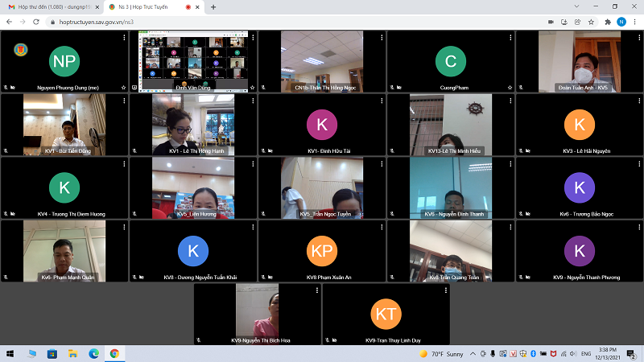Close the Gmail inbox tab
Viewport: 644px width, 362px height.
pos(97,7)
